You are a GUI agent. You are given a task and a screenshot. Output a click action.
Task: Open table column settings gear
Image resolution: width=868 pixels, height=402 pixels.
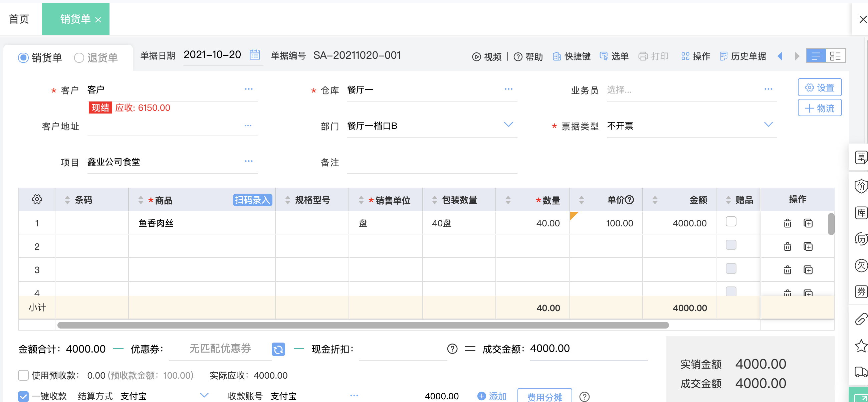pyautogui.click(x=37, y=199)
